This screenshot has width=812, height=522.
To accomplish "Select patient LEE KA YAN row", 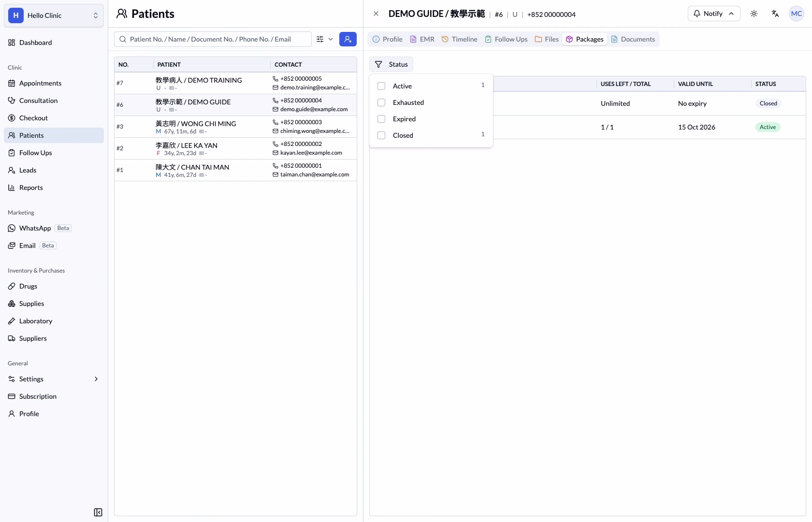I will pyautogui.click(x=235, y=148).
